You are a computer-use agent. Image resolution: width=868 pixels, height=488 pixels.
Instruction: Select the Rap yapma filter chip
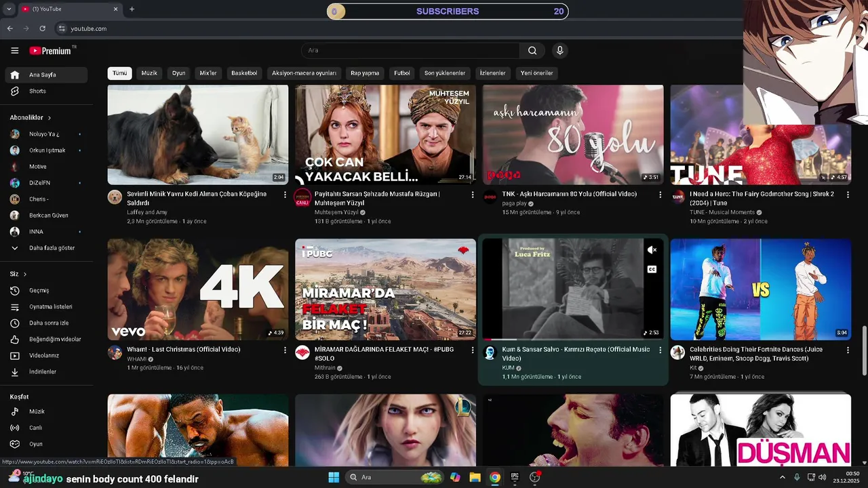coord(365,73)
